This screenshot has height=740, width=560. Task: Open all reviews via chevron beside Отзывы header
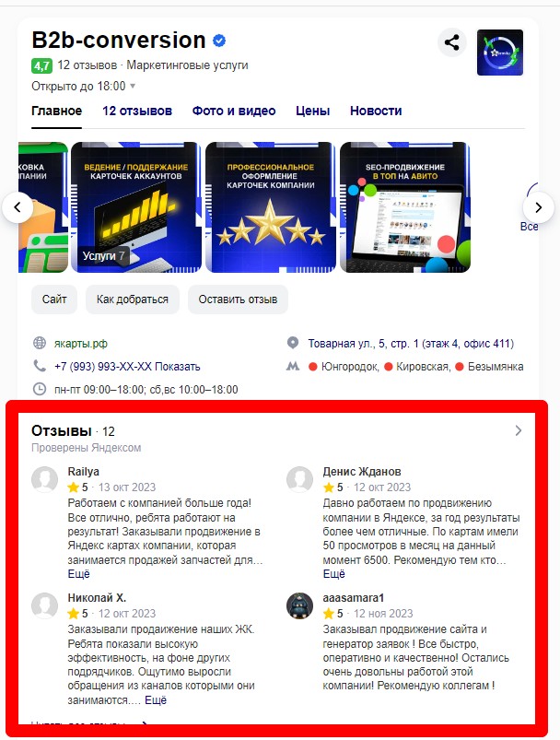point(518,430)
